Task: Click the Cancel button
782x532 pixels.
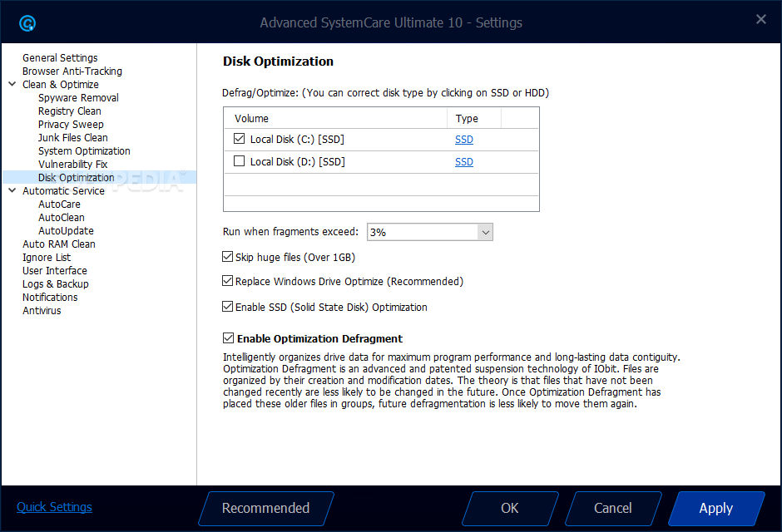Action: (x=613, y=509)
